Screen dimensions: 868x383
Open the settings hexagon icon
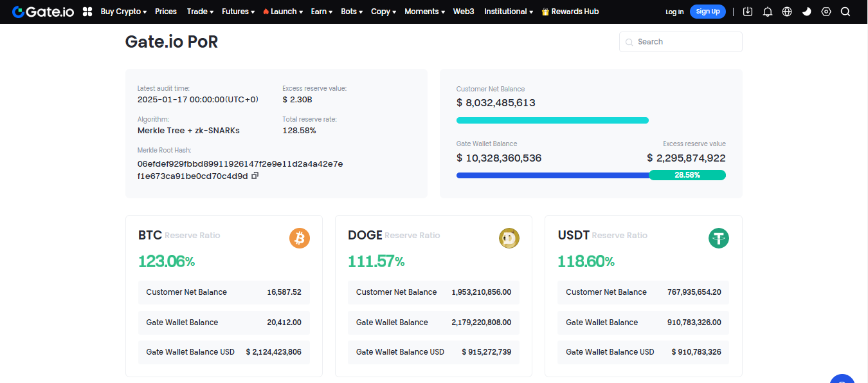(x=826, y=12)
